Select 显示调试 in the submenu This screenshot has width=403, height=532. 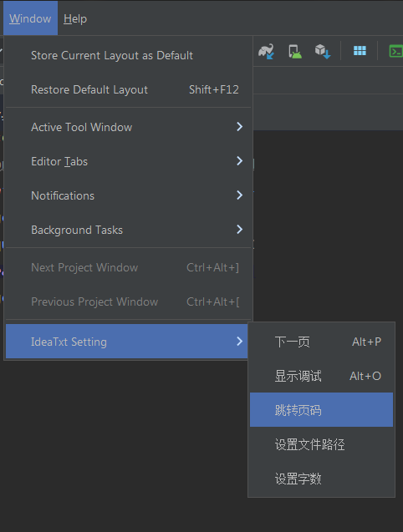tap(321, 376)
